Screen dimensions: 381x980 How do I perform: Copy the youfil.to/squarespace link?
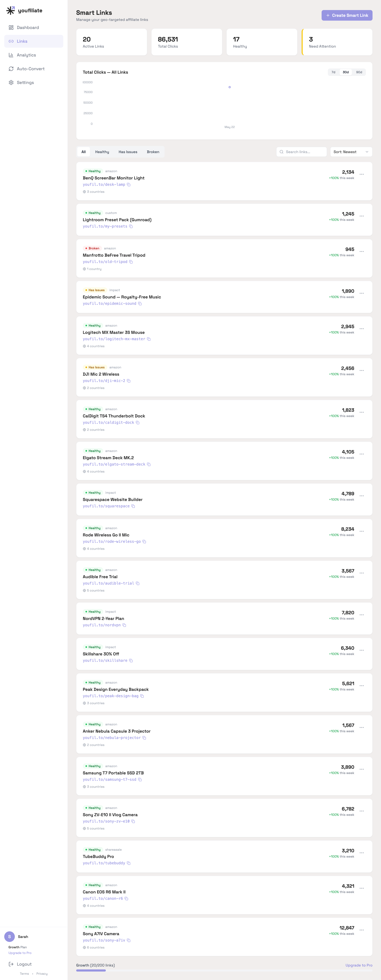133,506
